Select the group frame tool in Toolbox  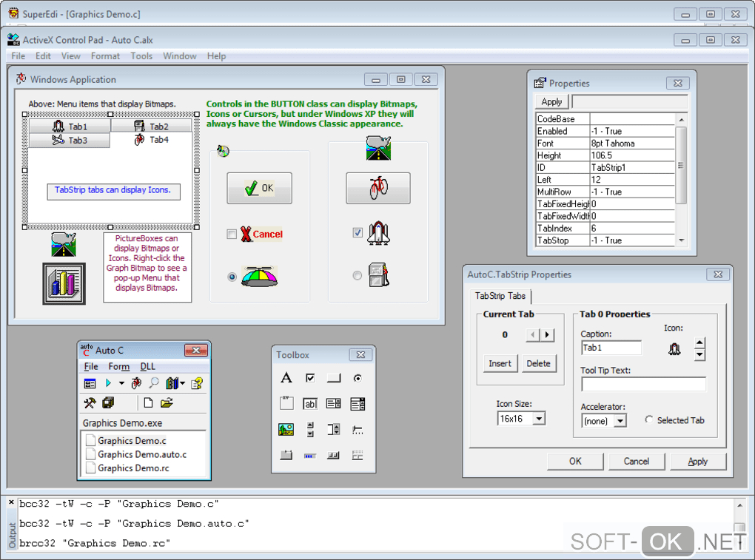tap(286, 403)
